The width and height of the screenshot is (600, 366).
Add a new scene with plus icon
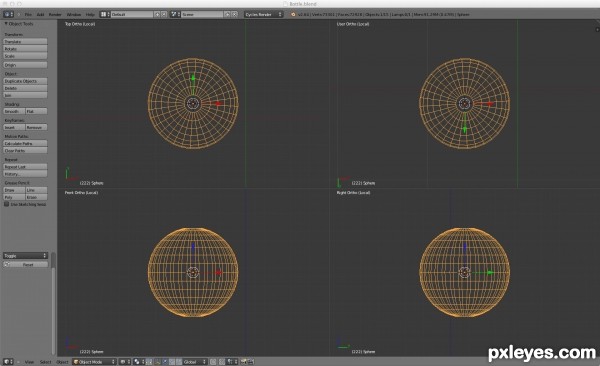click(227, 14)
